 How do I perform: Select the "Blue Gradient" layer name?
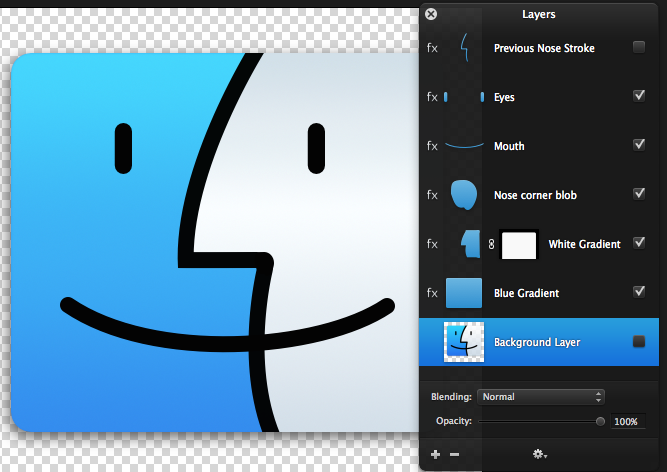tap(526, 293)
